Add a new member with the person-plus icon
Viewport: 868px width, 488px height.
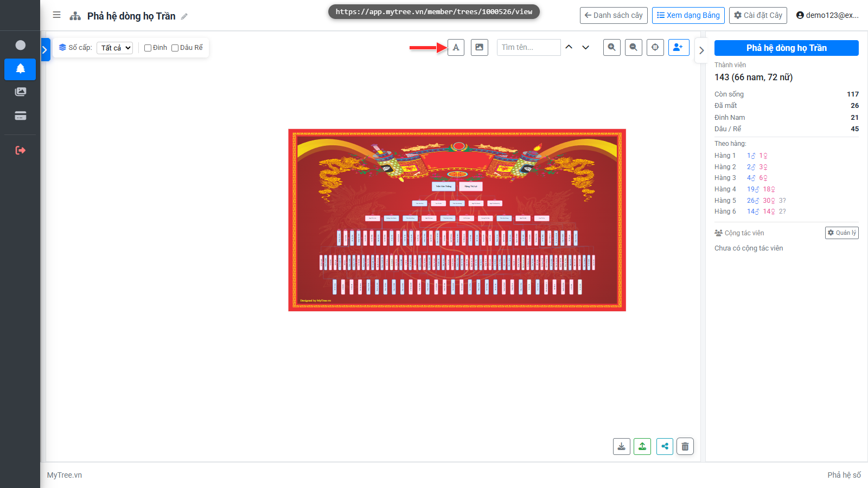click(679, 47)
